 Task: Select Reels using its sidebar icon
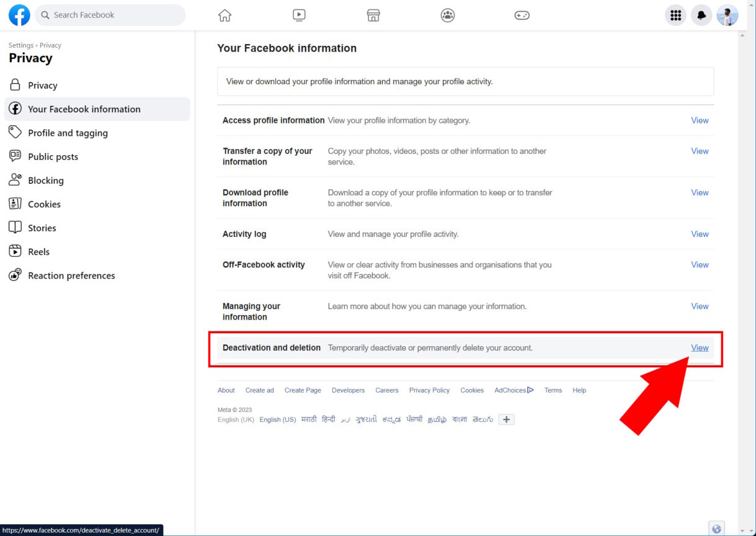tap(14, 251)
